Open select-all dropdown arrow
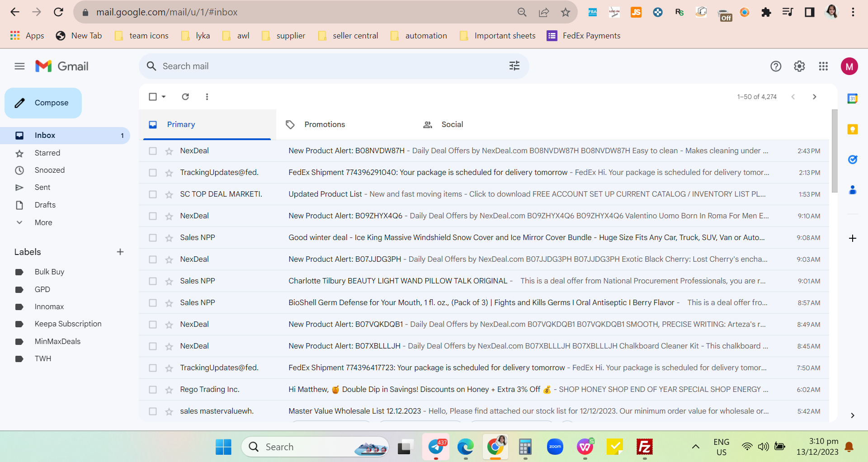Screen dimensions: 868x462 click(x=164, y=97)
